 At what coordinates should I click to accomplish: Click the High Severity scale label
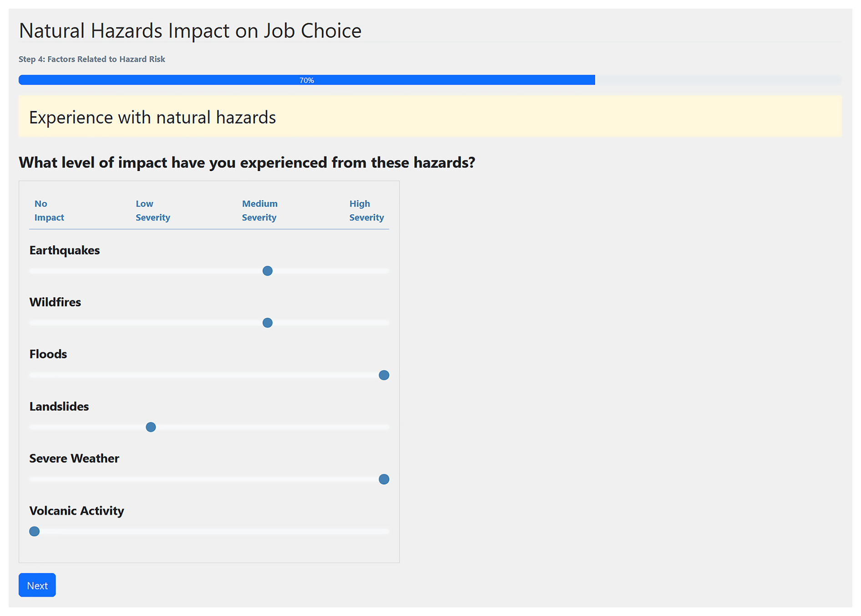coord(366,210)
